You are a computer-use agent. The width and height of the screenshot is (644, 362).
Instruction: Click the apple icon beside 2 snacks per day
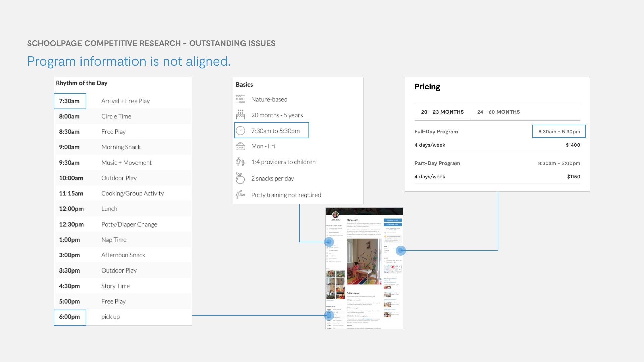coord(240,178)
